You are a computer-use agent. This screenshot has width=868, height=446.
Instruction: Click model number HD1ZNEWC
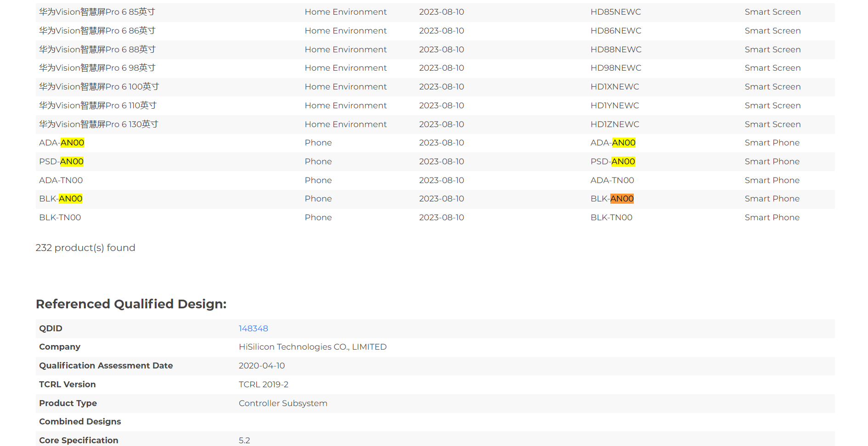(x=614, y=124)
